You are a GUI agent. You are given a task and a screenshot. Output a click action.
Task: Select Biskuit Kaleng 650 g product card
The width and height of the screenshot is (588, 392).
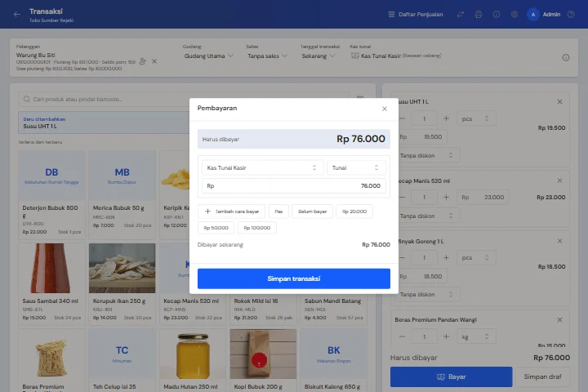(334, 360)
